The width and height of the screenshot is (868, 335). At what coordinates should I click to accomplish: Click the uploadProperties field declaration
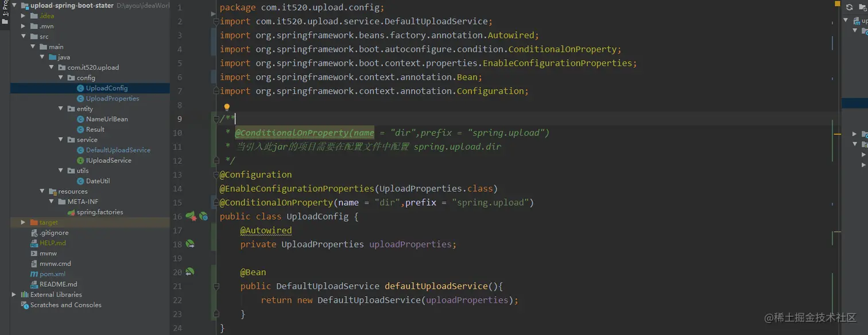coord(411,244)
